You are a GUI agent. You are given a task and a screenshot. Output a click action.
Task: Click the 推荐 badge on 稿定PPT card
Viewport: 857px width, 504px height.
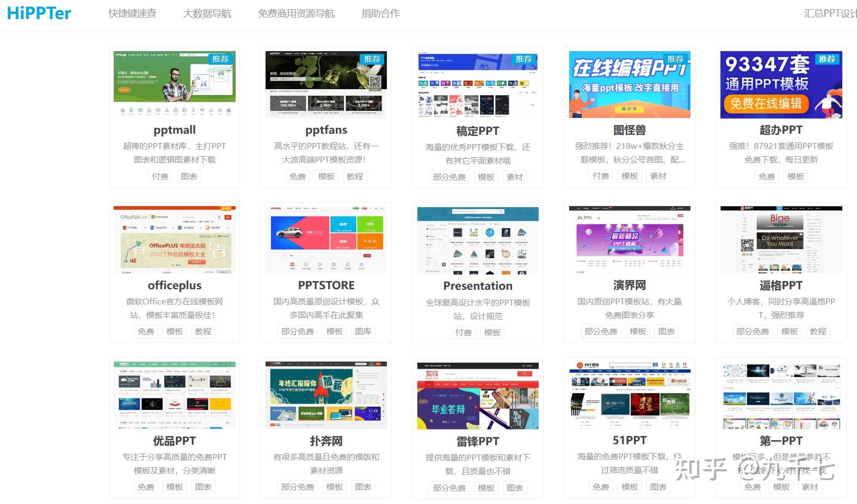[523, 59]
